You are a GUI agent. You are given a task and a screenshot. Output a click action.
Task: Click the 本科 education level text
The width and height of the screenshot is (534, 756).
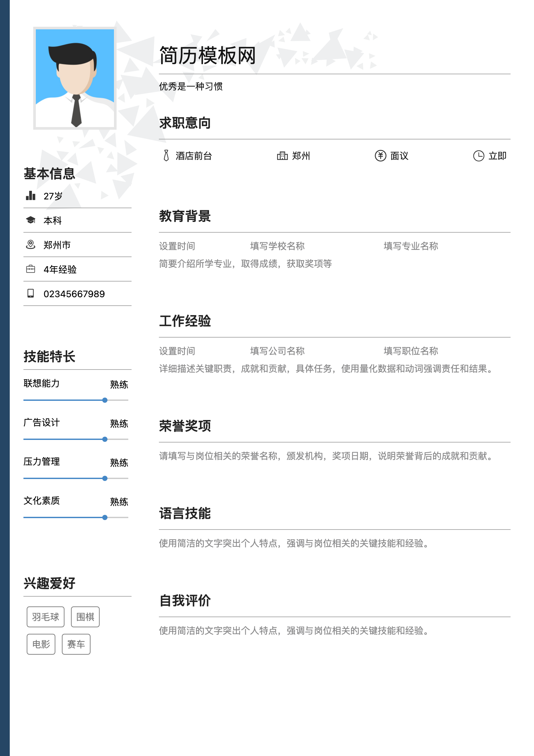click(x=53, y=220)
